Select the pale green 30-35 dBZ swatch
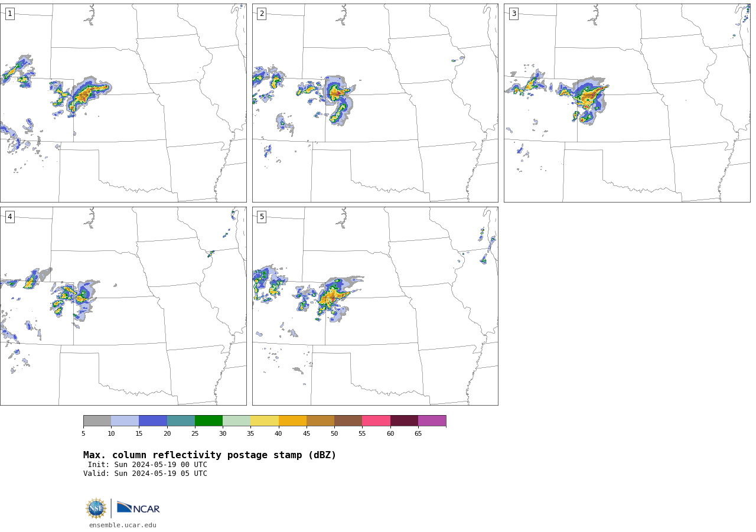The image size is (756, 532). click(236, 421)
